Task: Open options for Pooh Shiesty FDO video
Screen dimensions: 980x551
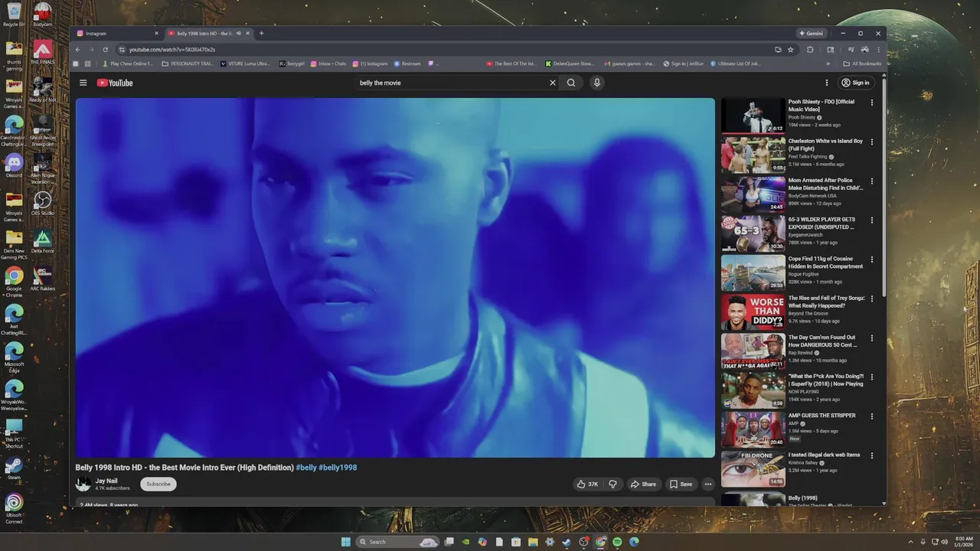Action: [x=871, y=103]
